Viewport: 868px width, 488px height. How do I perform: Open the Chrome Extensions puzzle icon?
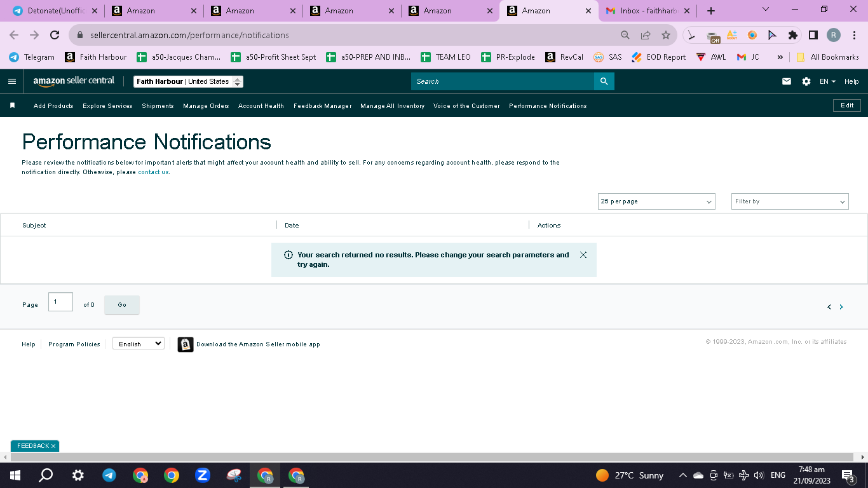click(792, 35)
